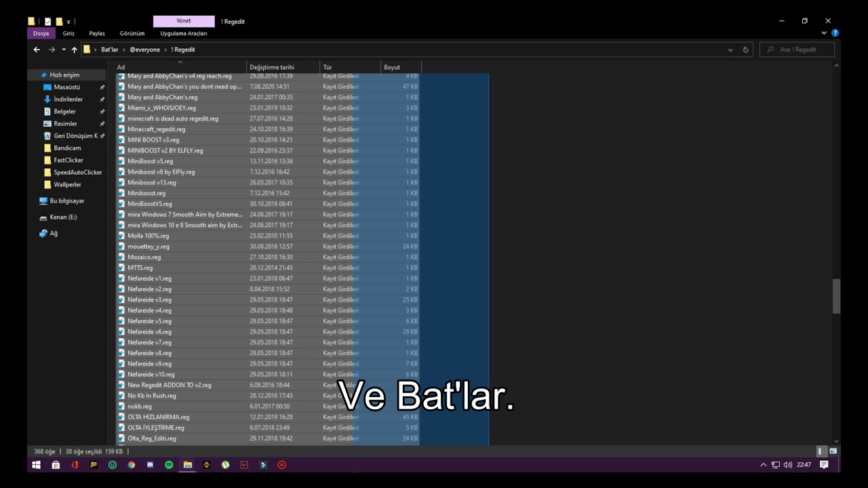
Task: Select file Molla 100%.reg
Action: point(148,236)
